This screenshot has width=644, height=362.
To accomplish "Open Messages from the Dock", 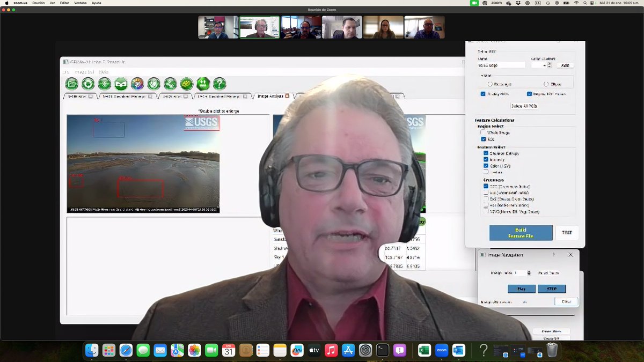I will coord(143,350).
